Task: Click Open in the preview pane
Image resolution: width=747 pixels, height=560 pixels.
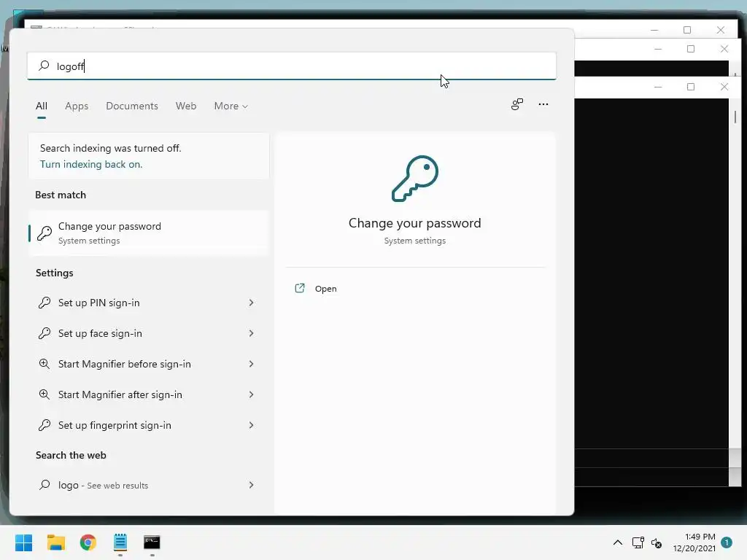Action: (x=326, y=289)
